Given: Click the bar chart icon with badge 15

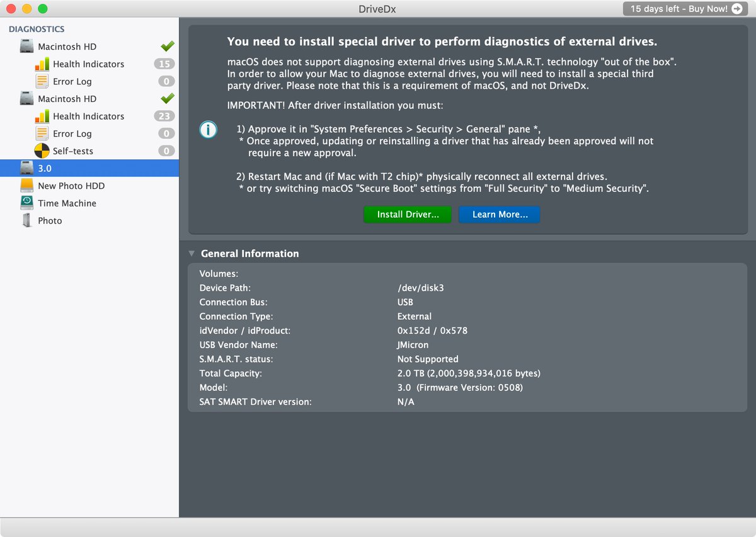Looking at the screenshot, I should (x=42, y=64).
